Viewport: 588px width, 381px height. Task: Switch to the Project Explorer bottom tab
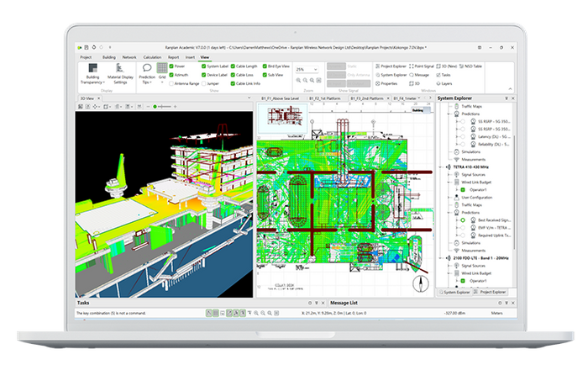tap(490, 292)
